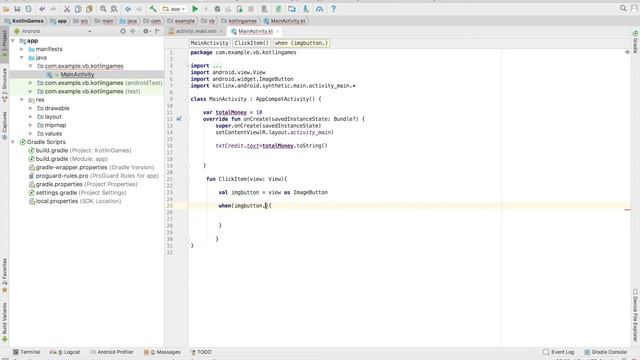Expand the folded import block

(217, 66)
